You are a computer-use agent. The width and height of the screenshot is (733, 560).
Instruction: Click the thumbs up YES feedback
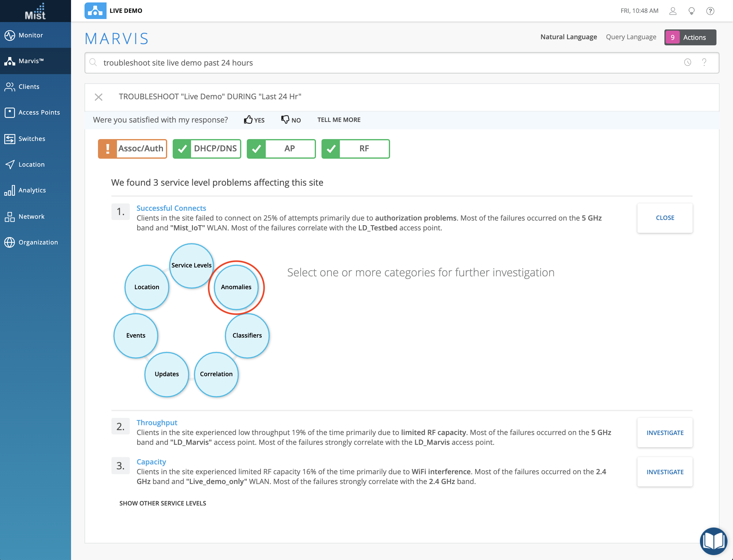click(x=254, y=120)
